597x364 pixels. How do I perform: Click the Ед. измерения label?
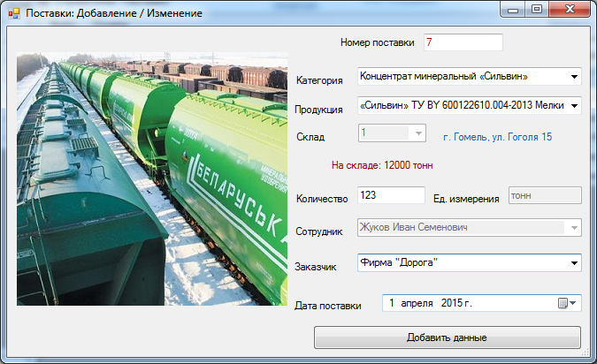[x=466, y=199]
